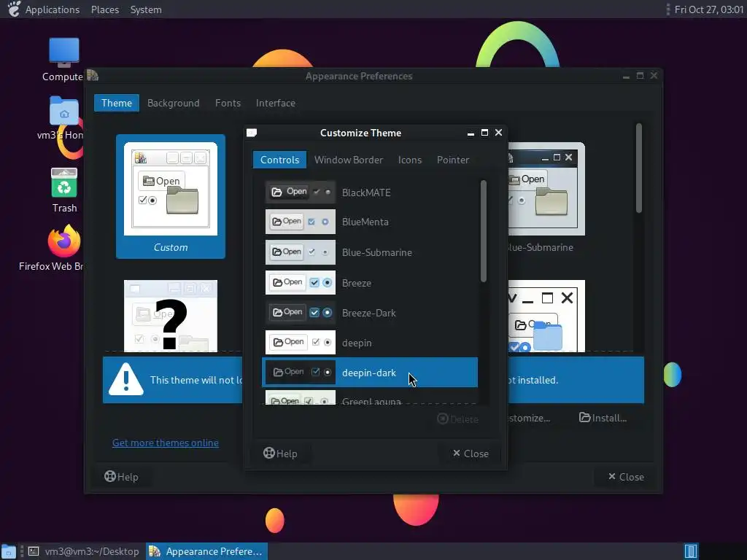Switch to the Icons tab

coord(410,160)
